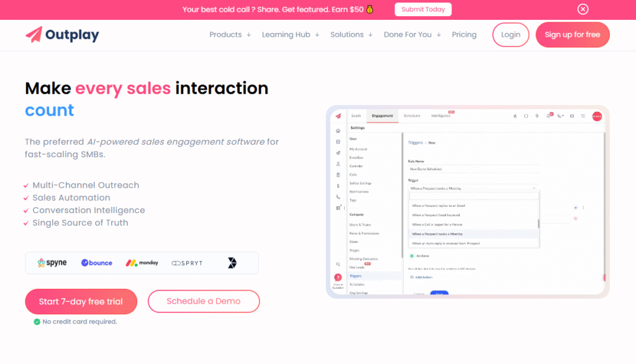Image resolution: width=636 pixels, height=364 pixels.
Task: Open the red user avatar in app
Action: 597,116
